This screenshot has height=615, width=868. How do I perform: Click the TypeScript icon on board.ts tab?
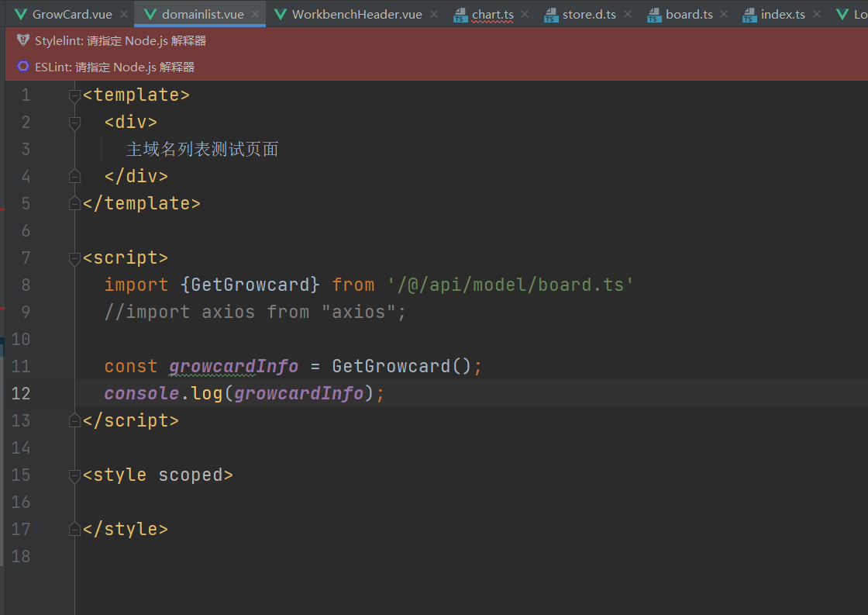pyautogui.click(x=653, y=13)
